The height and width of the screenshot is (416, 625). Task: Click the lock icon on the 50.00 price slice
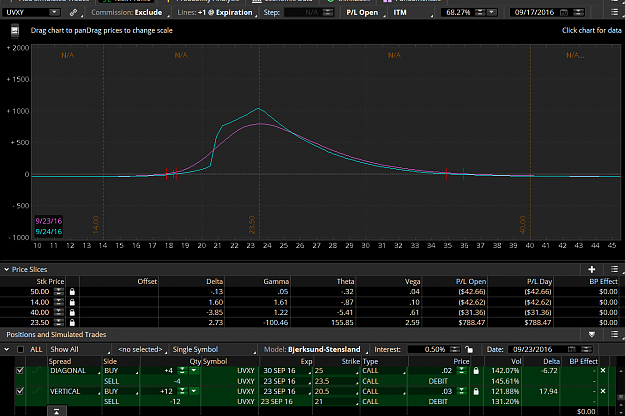point(72,292)
